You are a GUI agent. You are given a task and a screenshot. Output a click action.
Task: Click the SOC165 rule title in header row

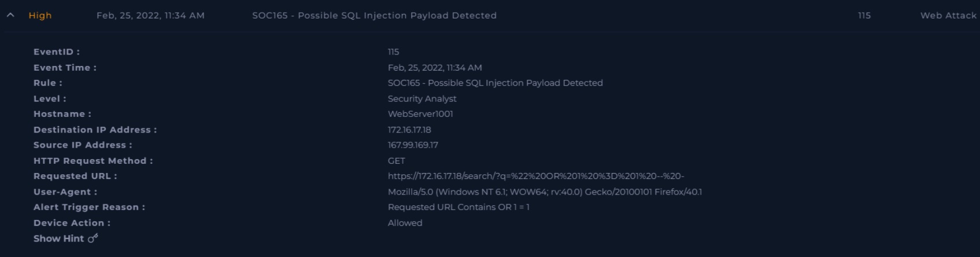pyautogui.click(x=374, y=16)
